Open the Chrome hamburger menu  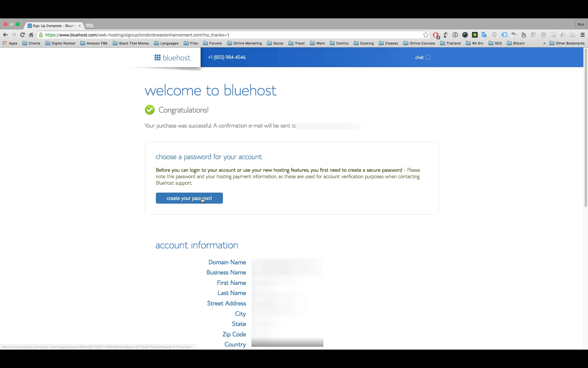point(582,35)
